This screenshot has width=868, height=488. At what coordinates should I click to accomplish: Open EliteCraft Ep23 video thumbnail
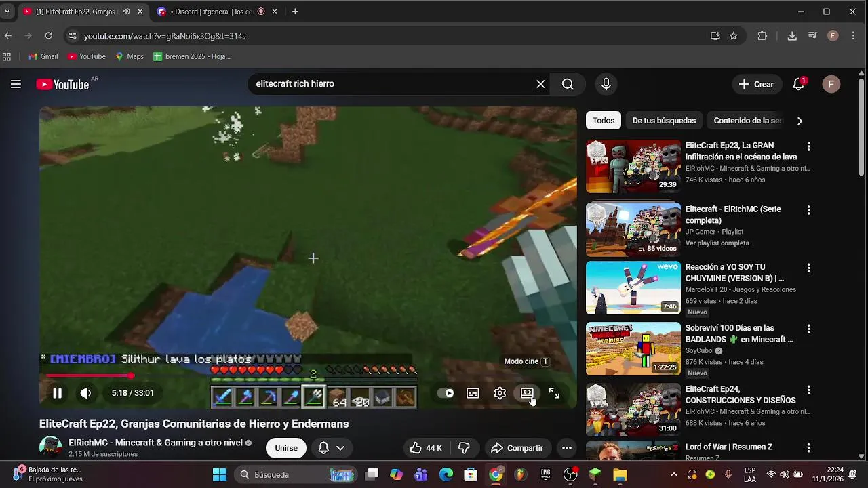point(633,166)
